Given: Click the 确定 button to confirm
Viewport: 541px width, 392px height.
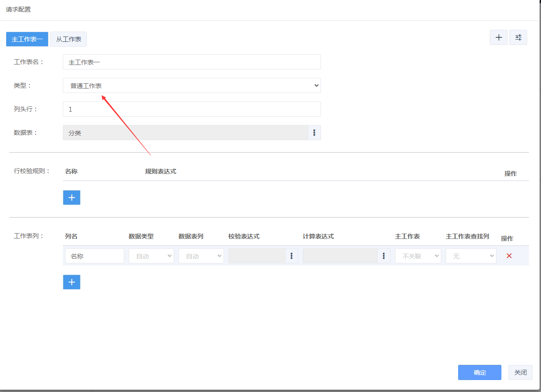Looking at the screenshot, I should coord(480,372).
